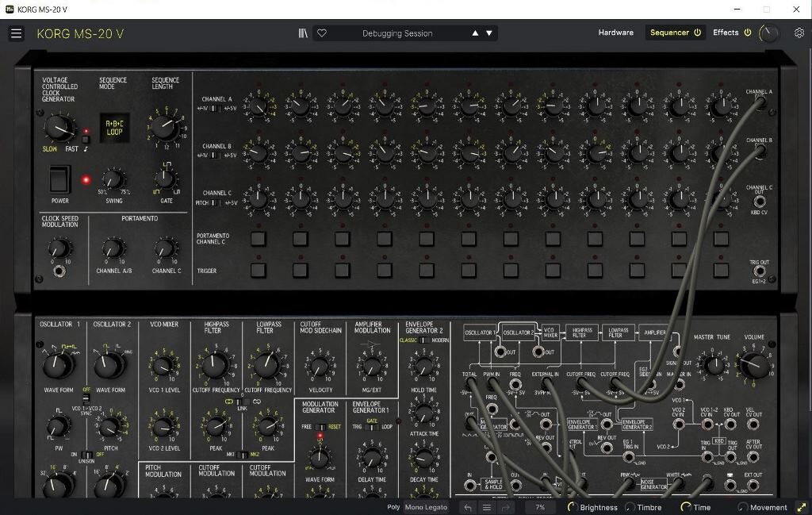The height and width of the screenshot is (515, 812).
Task: Select Poly voice mode
Action: pos(393,507)
